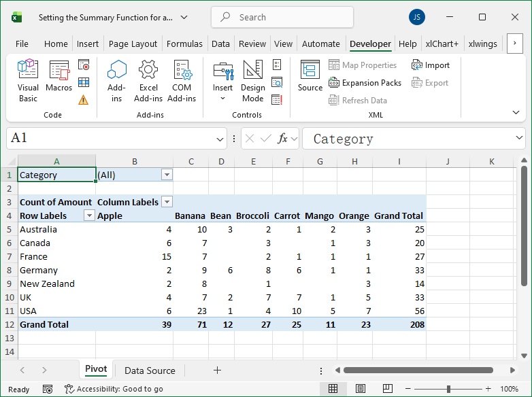Open the Insert controls dropdown

(222, 81)
